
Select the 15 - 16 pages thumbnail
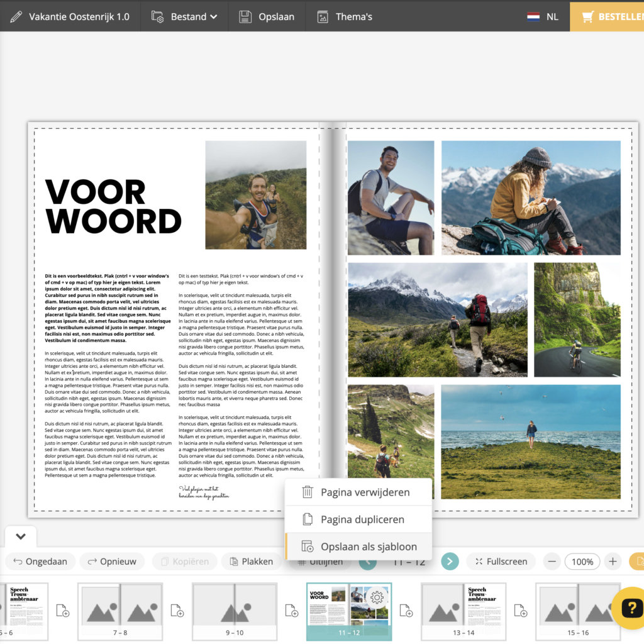(x=578, y=611)
